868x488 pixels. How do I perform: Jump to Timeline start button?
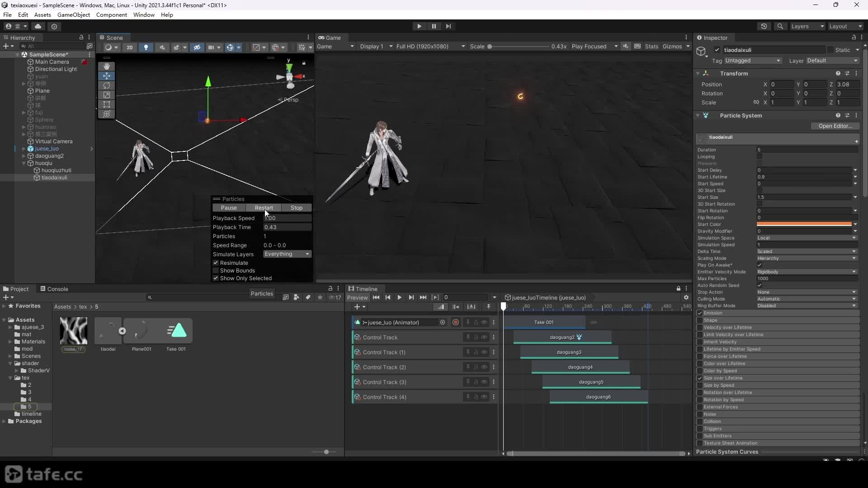point(376,297)
